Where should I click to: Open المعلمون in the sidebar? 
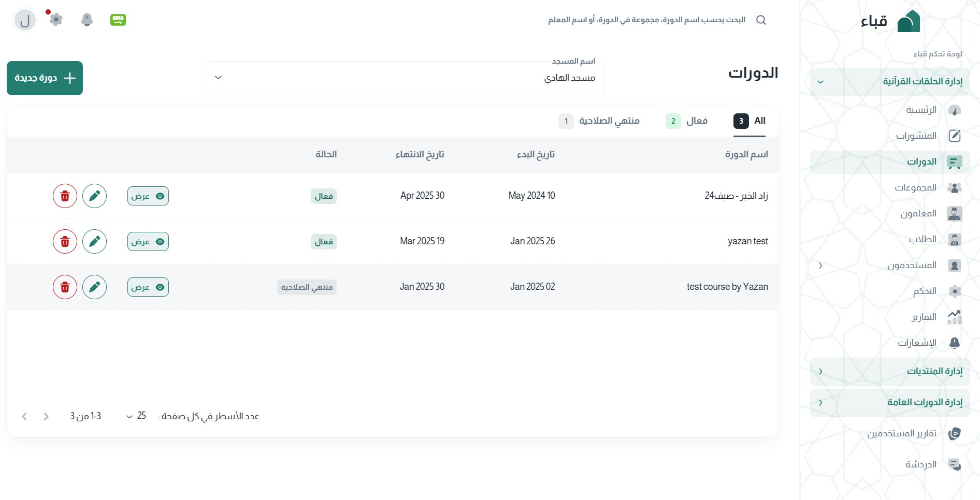[x=918, y=213]
